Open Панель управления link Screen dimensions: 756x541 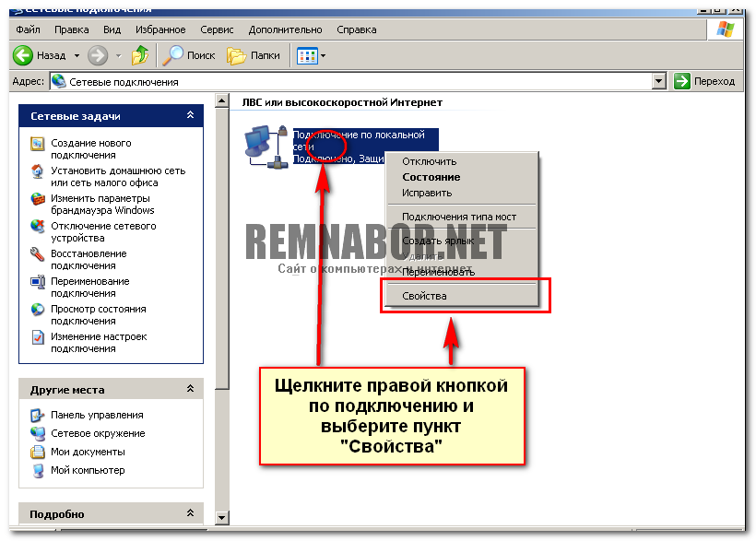[97, 415]
